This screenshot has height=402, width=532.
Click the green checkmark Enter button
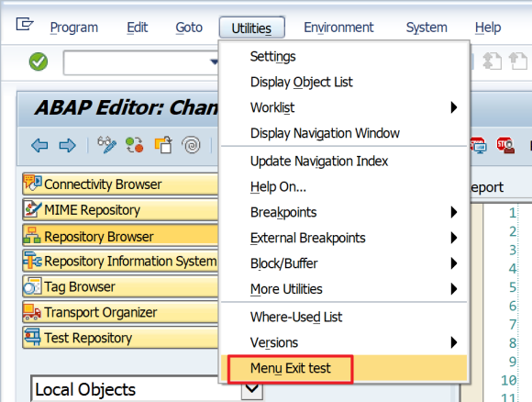tap(39, 61)
